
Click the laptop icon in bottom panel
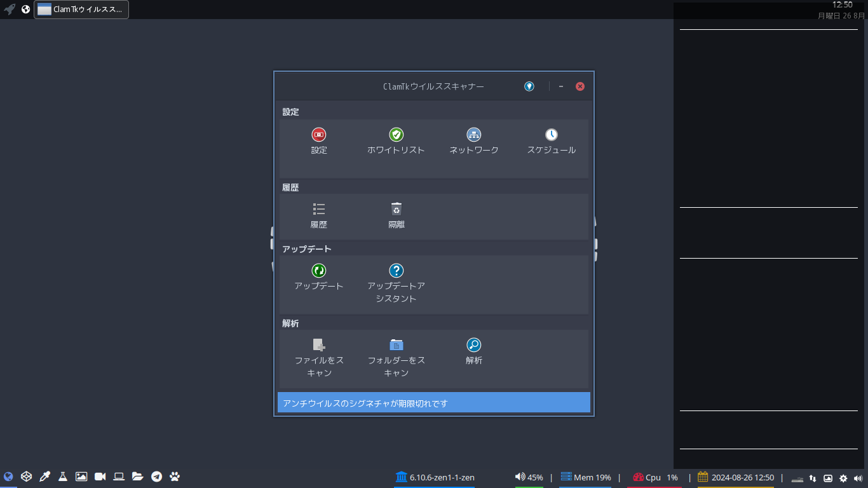119,477
